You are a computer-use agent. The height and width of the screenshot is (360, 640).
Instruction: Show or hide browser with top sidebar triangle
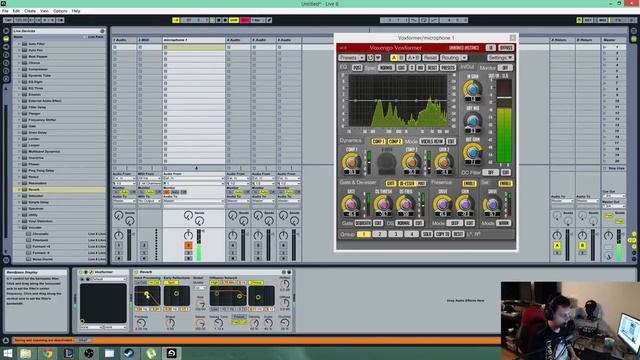(x=6, y=31)
